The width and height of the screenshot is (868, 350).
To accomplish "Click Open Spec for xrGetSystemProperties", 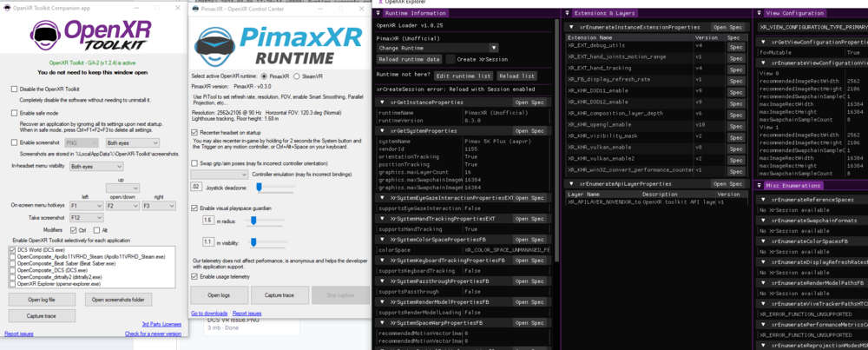I will [x=529, y=130].
